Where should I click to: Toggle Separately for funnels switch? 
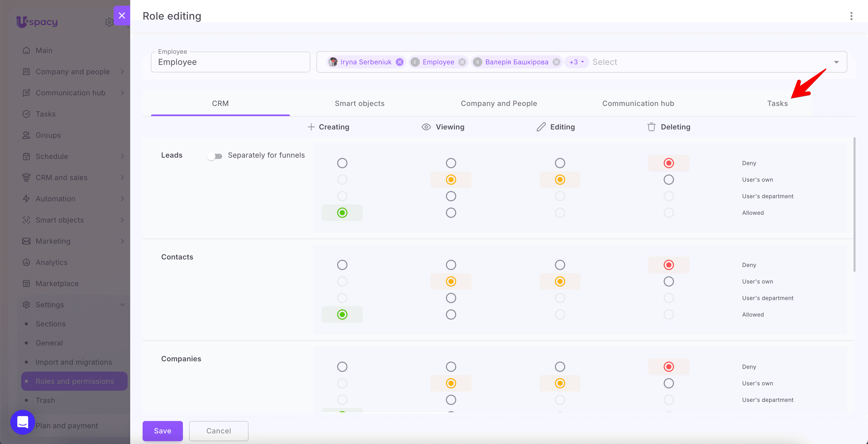click(x=215, y=156)
